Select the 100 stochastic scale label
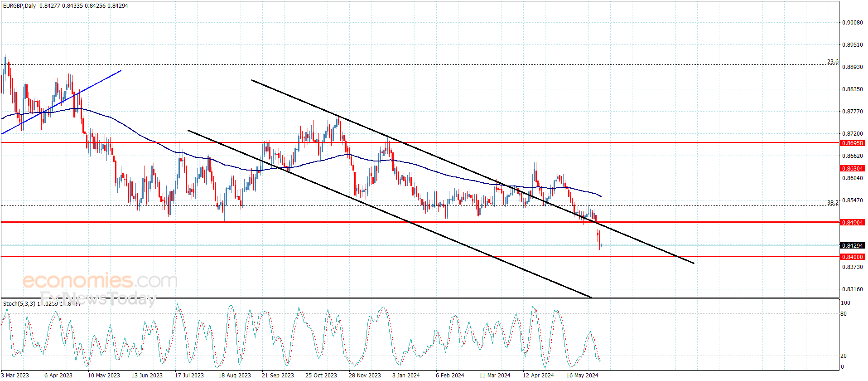Screen dimensions: 868x381 point(845,303)
